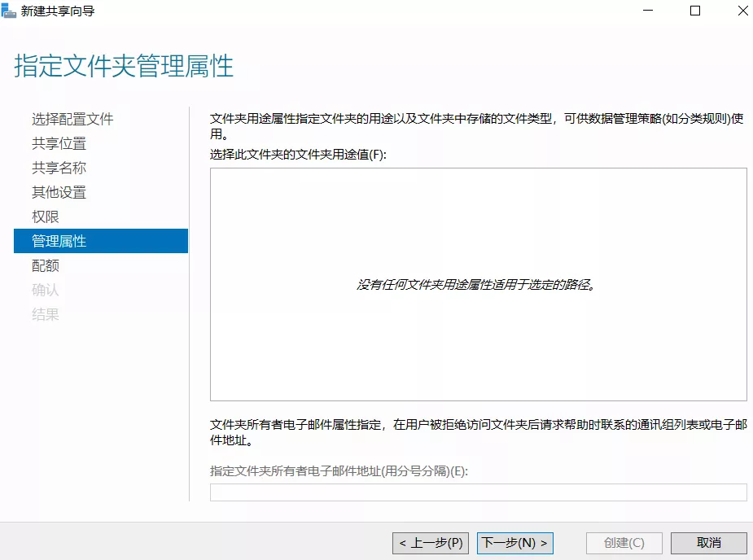
Task: Jump to the 配额 step
Action: coord(46,265)
